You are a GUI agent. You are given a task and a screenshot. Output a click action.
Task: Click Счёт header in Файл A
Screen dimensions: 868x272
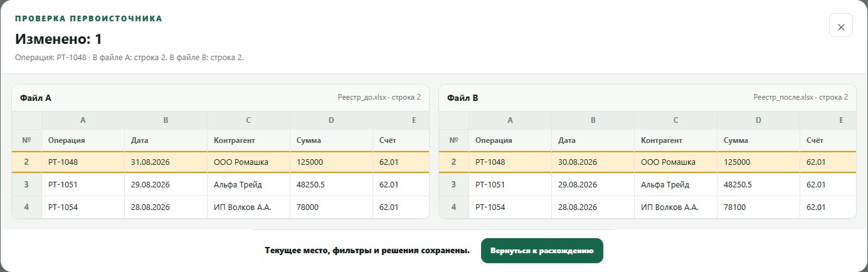click(x=401, y=140)
